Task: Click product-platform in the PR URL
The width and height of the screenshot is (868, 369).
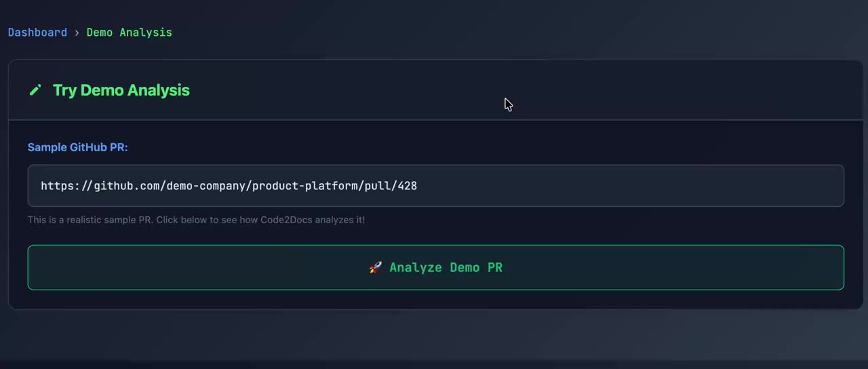Action: tap(305, 186)
